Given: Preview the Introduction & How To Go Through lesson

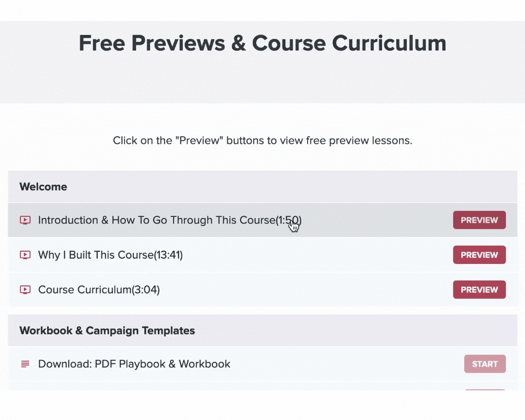Looking at the screenshot, I should click(x=479, y=220).
